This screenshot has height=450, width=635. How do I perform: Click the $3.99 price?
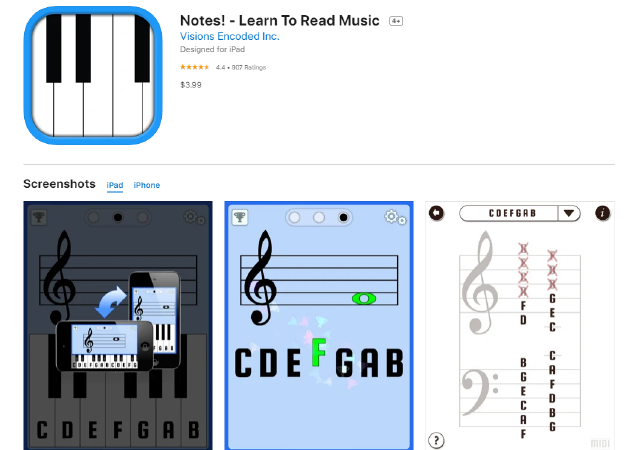191,85
